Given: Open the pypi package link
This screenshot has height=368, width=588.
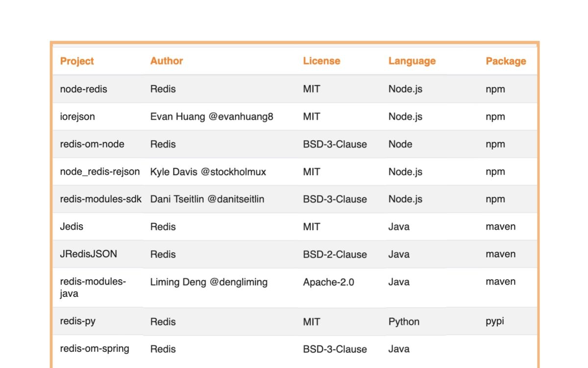Looking at the screenshot, I should [x=495, y=322].
